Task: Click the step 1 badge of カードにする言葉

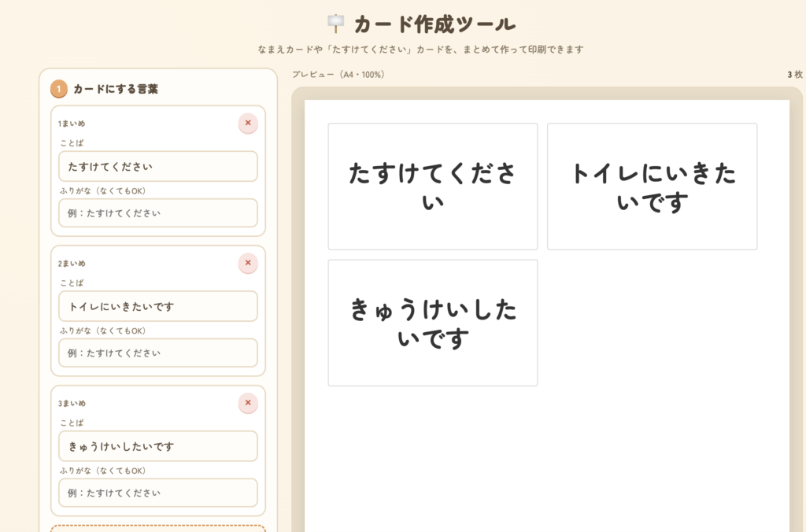Action: pos(58,89)
